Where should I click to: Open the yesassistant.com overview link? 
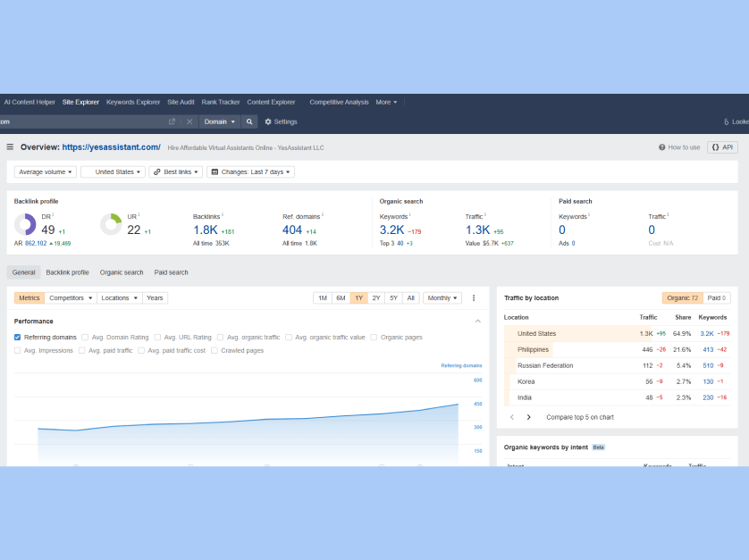pyautogui.click(x=111, y=147)
